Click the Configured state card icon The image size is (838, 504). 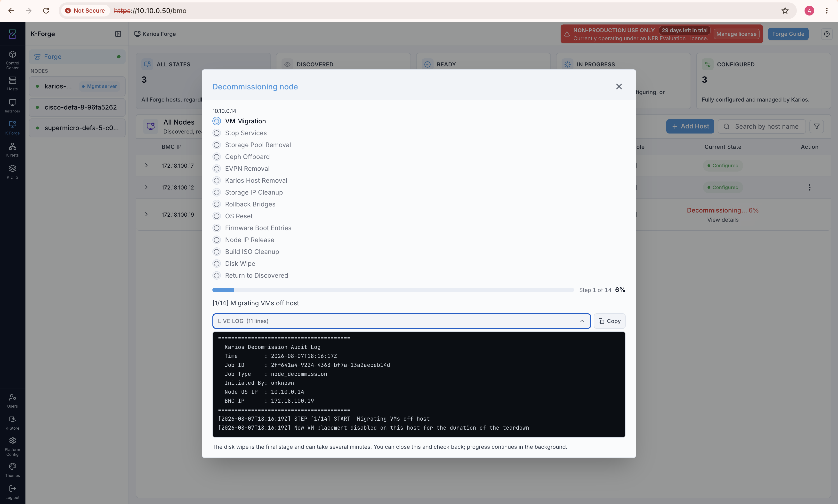click(708, 64)
